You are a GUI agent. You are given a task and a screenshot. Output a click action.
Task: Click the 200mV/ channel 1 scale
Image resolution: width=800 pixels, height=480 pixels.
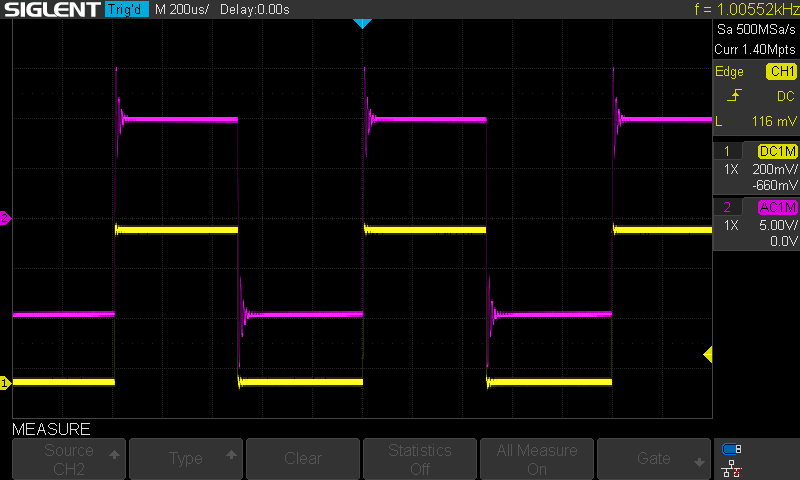[774, 169]
